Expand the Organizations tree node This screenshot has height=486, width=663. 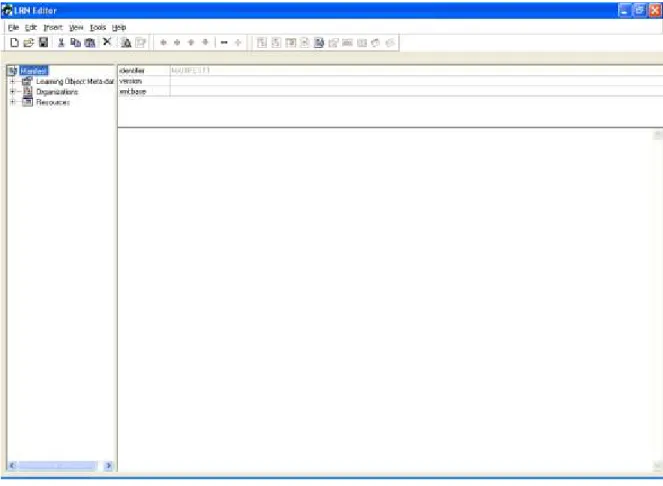pyautogui.click(x=13, y=91)
